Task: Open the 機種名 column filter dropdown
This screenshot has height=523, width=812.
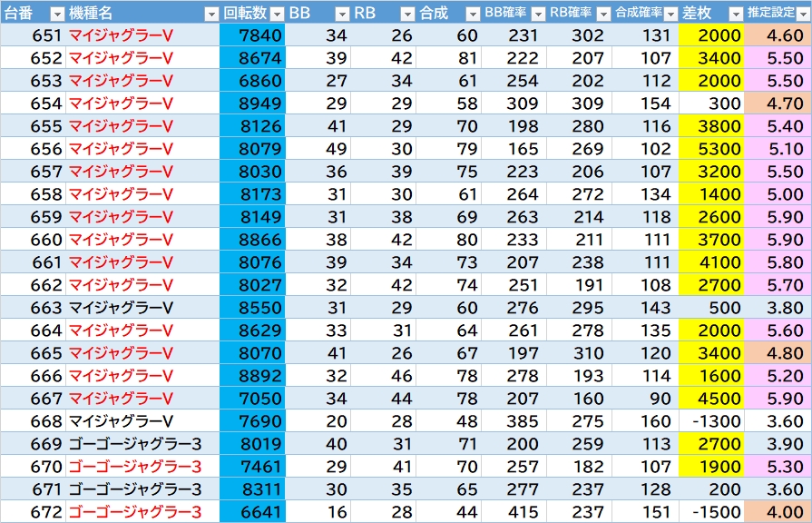Action: (x=211, y=14)
